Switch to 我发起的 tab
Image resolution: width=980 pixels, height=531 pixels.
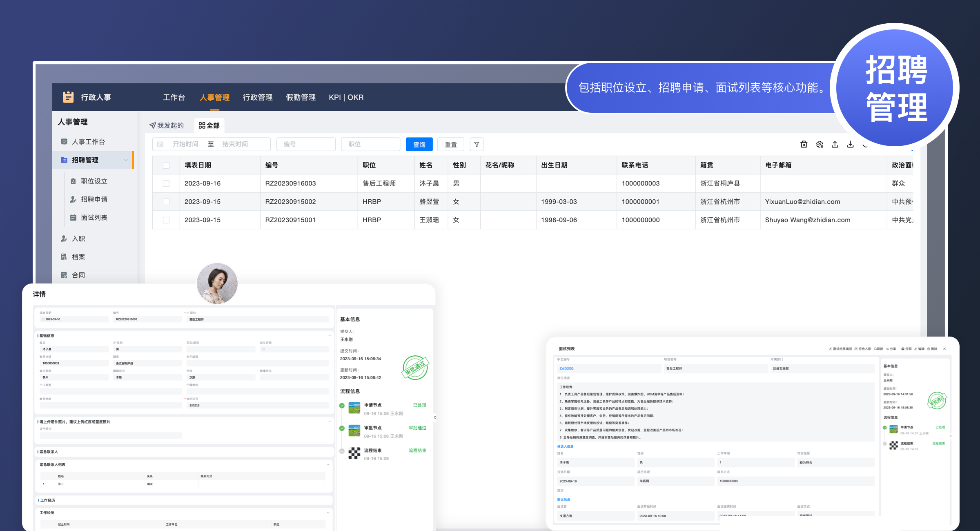(x=167, y=125)
